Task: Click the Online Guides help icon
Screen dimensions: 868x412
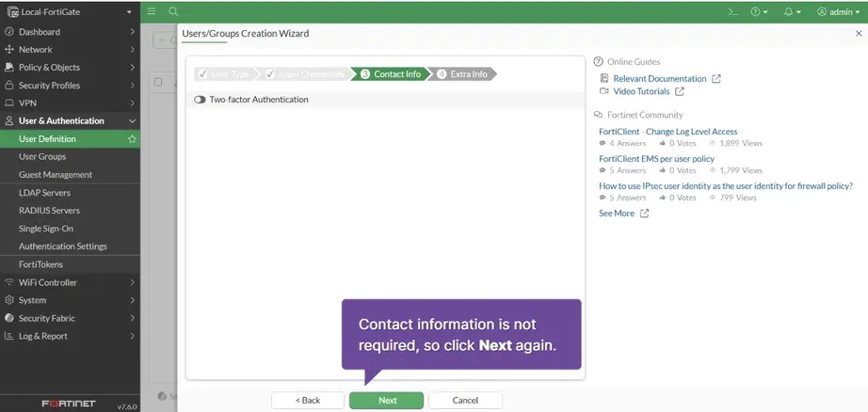Action: [598, 61]
